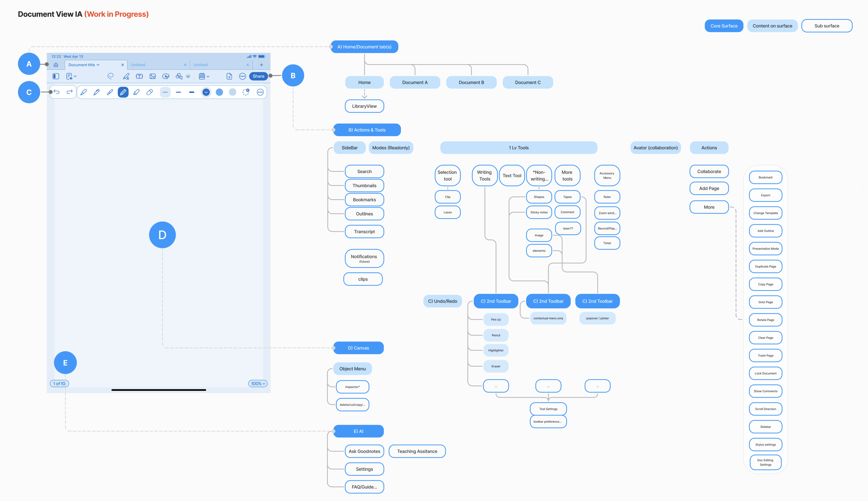Screen dimensions: 868x501
Task: Select the highlighted pencil tool
Action: pyautogui.click(x=123, y=92)
